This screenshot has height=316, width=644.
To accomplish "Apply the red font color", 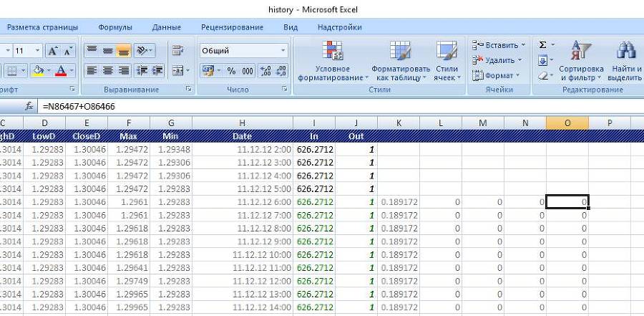I will tap(61, 71).
